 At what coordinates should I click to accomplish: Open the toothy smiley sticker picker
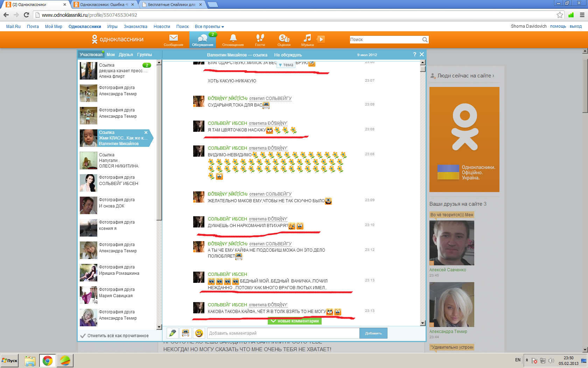tap(185, 333)
